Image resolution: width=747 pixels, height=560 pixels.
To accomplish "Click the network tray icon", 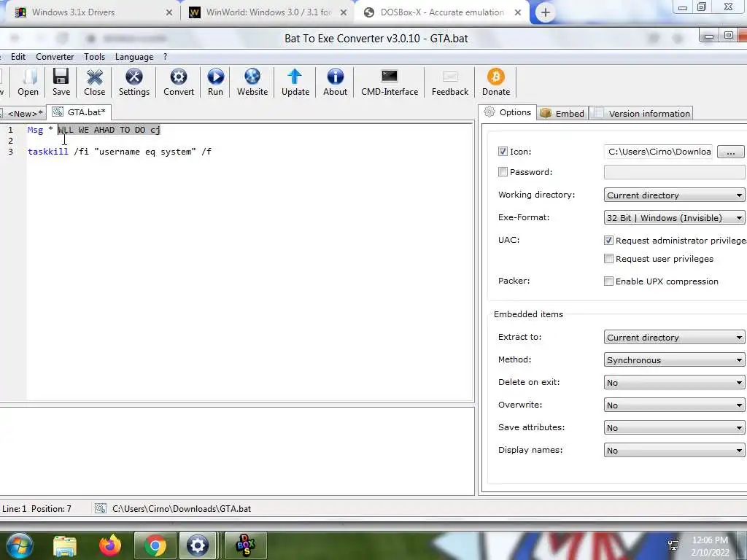I will coord(673,545).
